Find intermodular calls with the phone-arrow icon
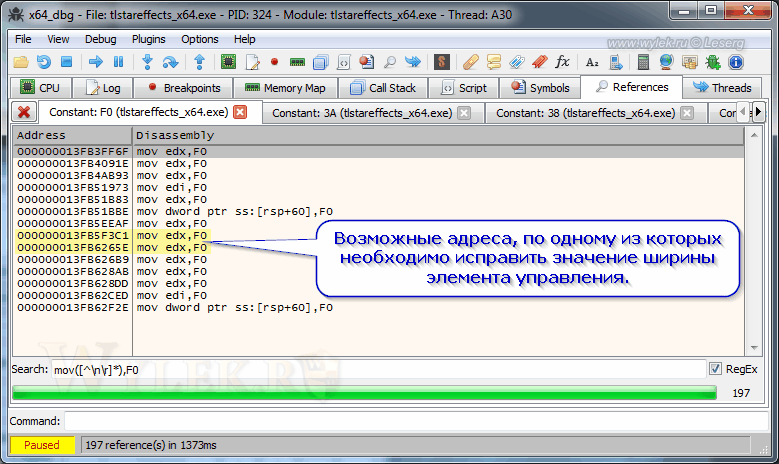Image resolution: width=779 pixels, height=464 pixels. pyautogui.click(x=616, y=62)
